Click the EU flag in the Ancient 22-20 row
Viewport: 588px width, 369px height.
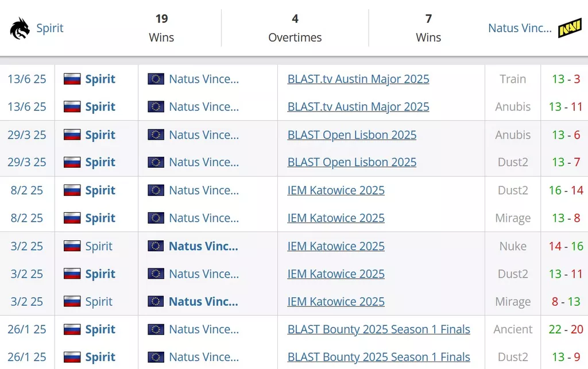(156, 329)
